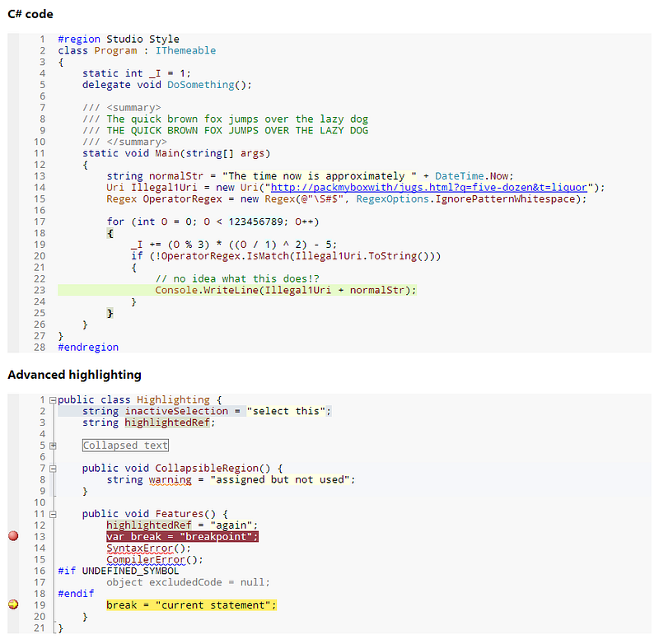Click line number 21 in Advanced highlighting
The image size is (659, 644).
[40, 628]
